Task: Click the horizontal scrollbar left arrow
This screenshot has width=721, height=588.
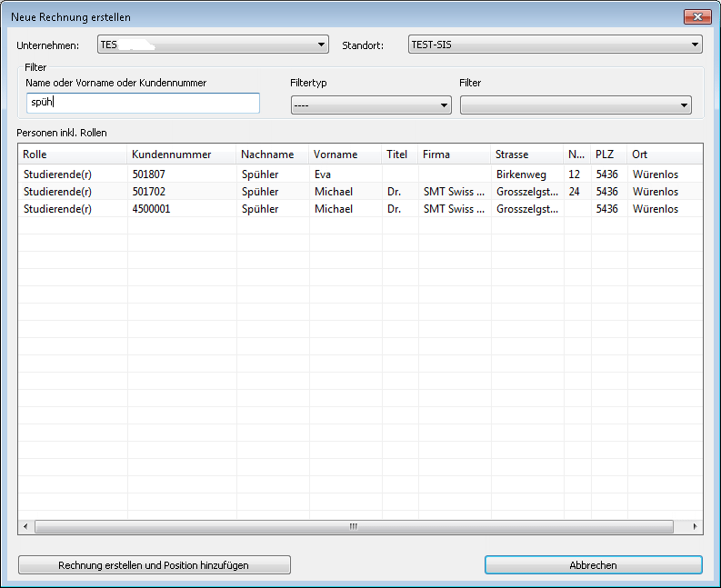Action: 25,526
